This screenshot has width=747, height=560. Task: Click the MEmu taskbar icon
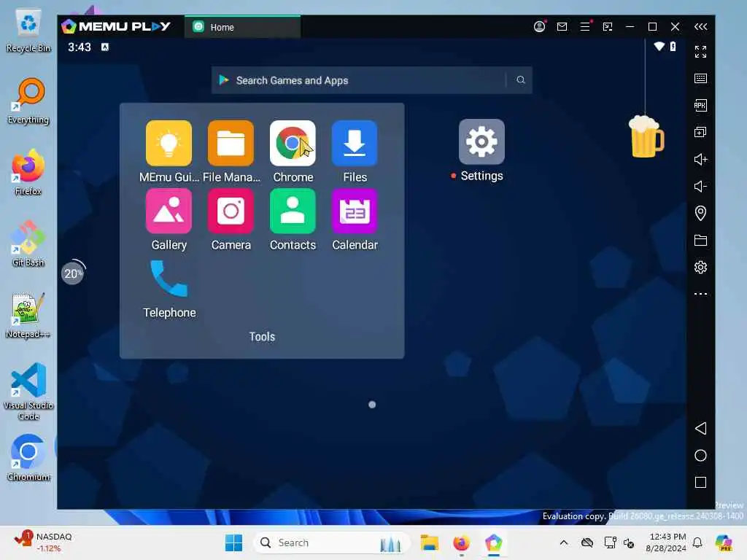494,542
